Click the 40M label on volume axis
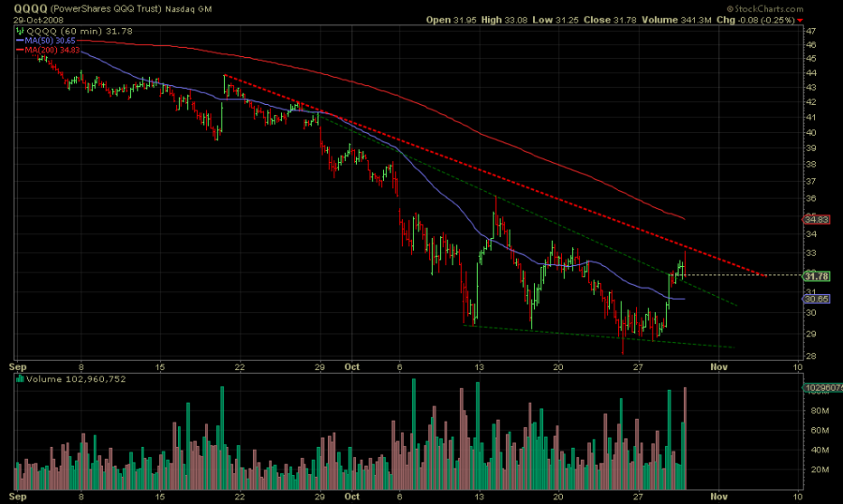The image size is (843, 504). [820, 451]
